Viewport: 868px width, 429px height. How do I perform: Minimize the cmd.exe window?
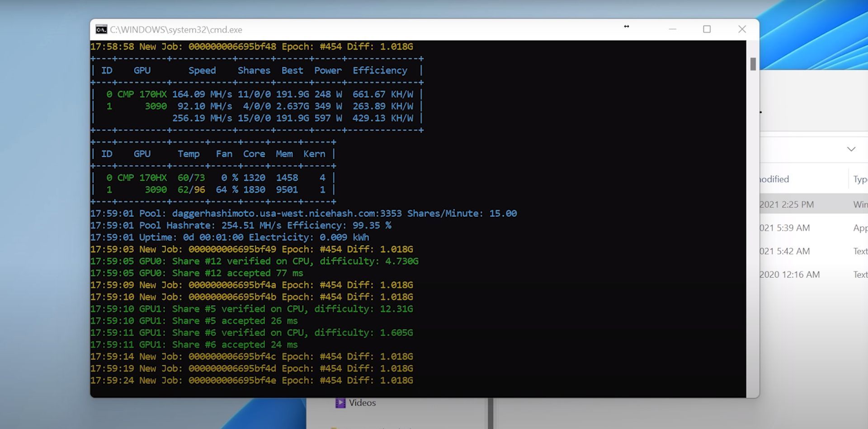(672, 29)
